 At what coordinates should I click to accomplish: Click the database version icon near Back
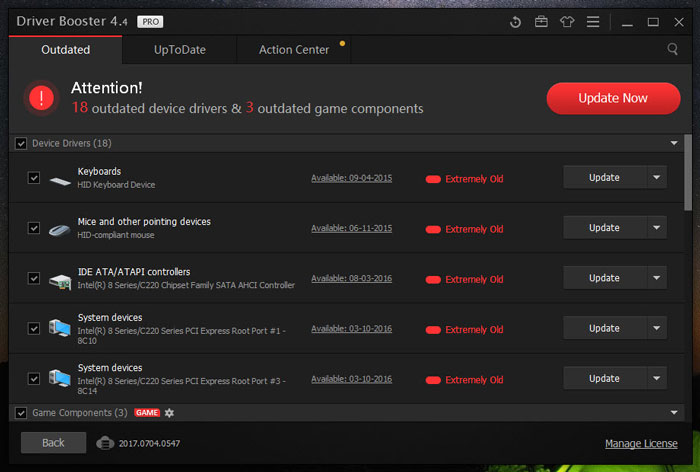105,443
